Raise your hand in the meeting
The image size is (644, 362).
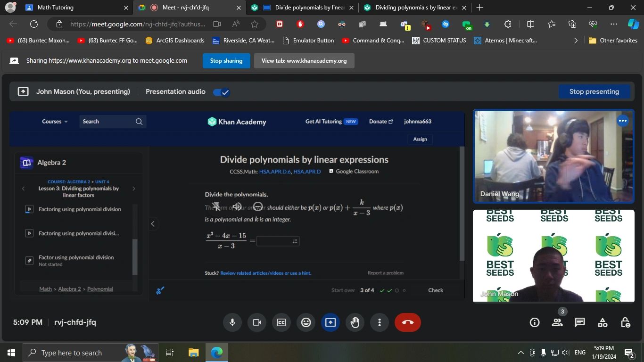[x=355, y=322]
